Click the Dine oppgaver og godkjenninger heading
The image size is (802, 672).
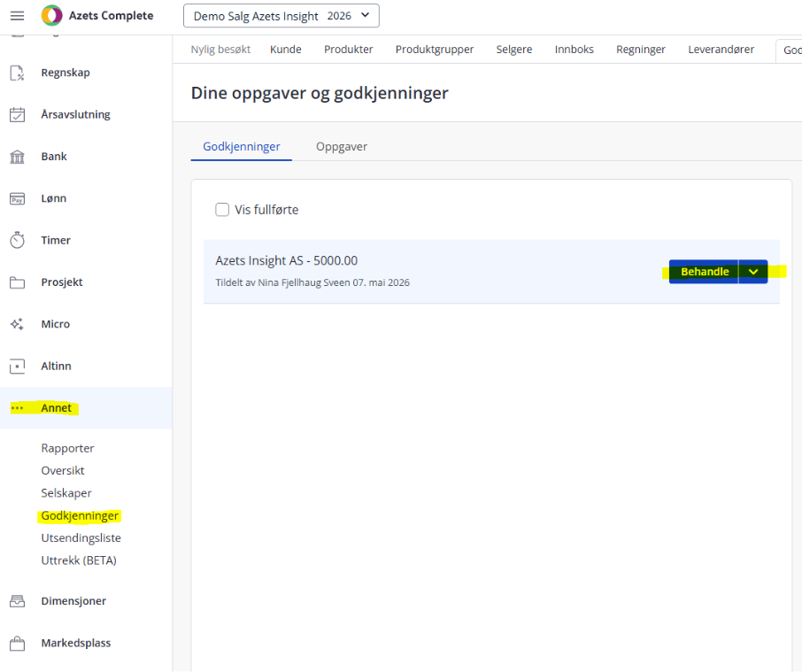pos(320,93)
